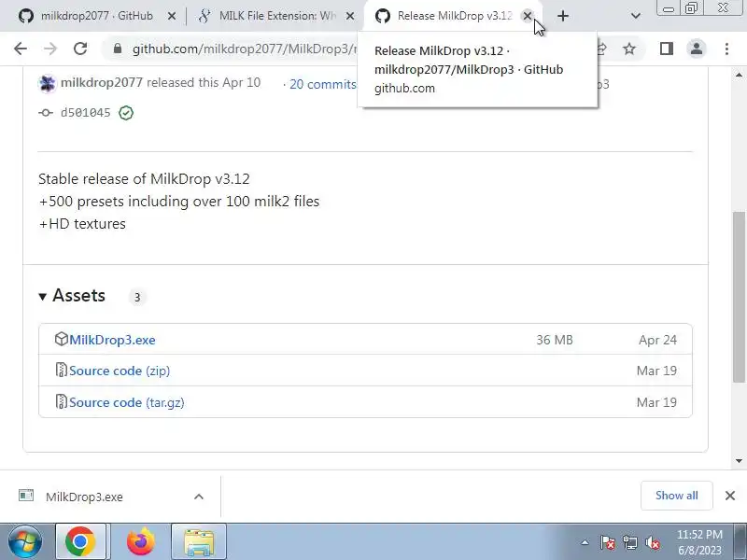
Task: Click the commit node icon beside d501045
Action: 46,113
